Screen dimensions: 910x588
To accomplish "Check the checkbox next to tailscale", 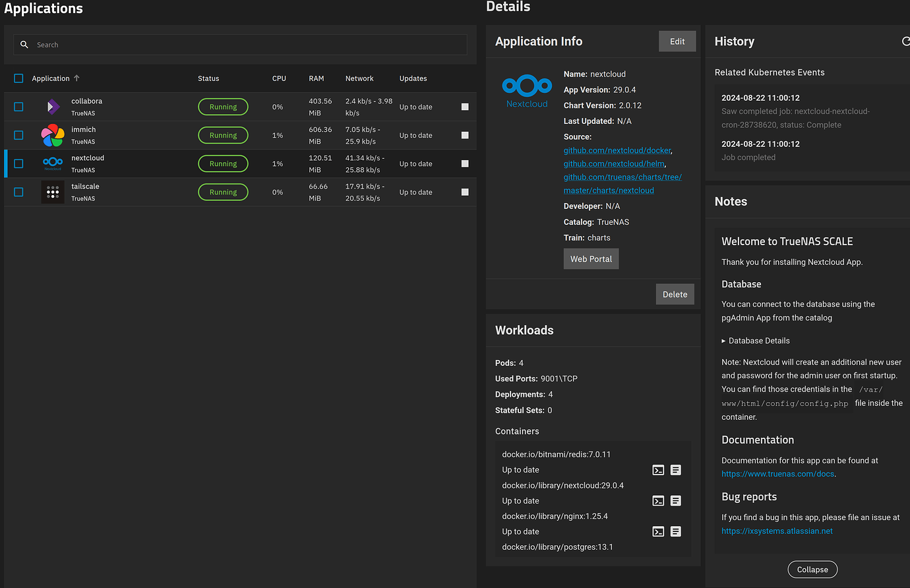I will (x=18, y=191).
